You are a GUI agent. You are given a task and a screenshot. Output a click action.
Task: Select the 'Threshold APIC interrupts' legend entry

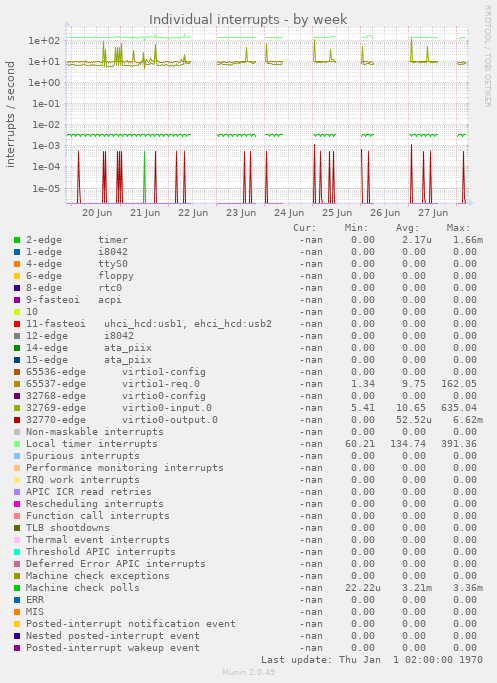pyautogui.click(x=101, y=552)
